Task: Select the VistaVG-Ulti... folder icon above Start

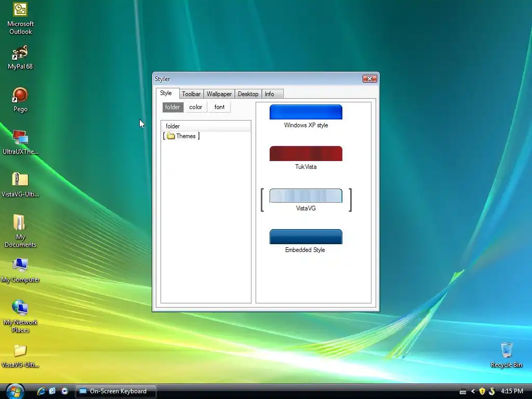Action: [x=20, y=356]
